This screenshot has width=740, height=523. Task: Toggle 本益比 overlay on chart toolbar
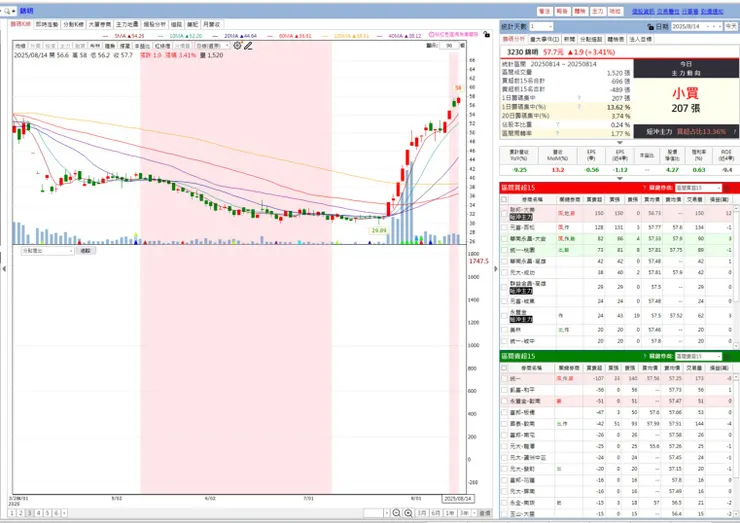pyautogui.click(x=142, y=46)
